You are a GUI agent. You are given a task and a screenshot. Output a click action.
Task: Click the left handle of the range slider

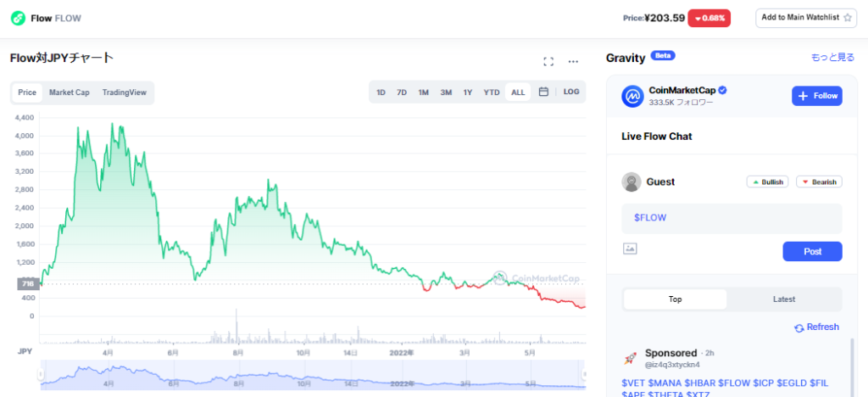pyautogui.click(x=40, y=374)
